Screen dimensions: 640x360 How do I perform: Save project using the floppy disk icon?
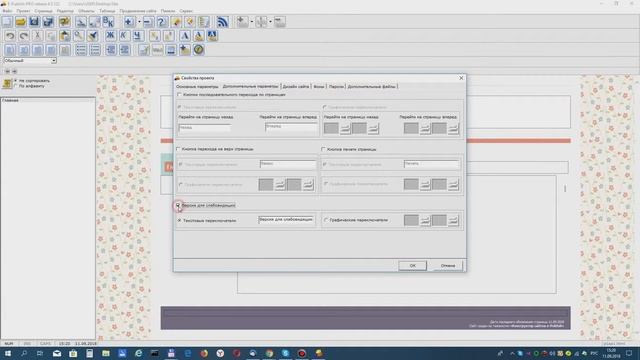pyautogui.click(x=34, y=22)
